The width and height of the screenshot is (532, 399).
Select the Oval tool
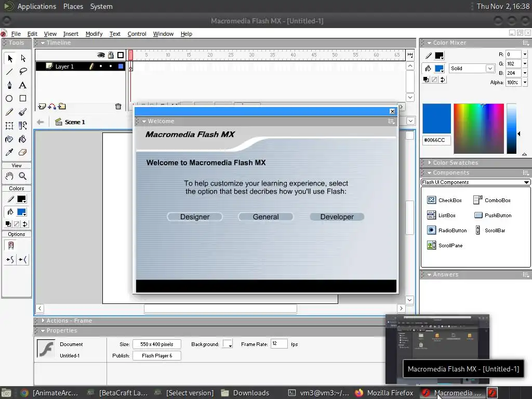[9, 98]
